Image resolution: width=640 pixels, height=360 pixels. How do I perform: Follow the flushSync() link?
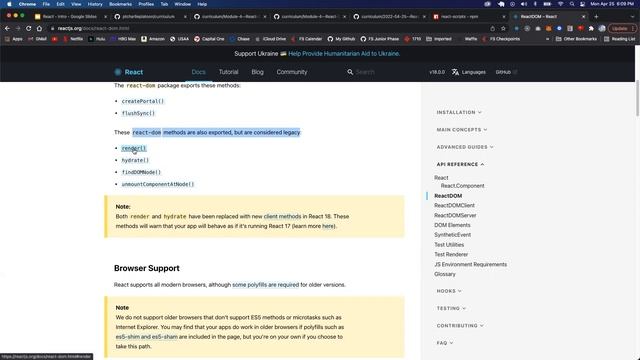tap(138, 113)
